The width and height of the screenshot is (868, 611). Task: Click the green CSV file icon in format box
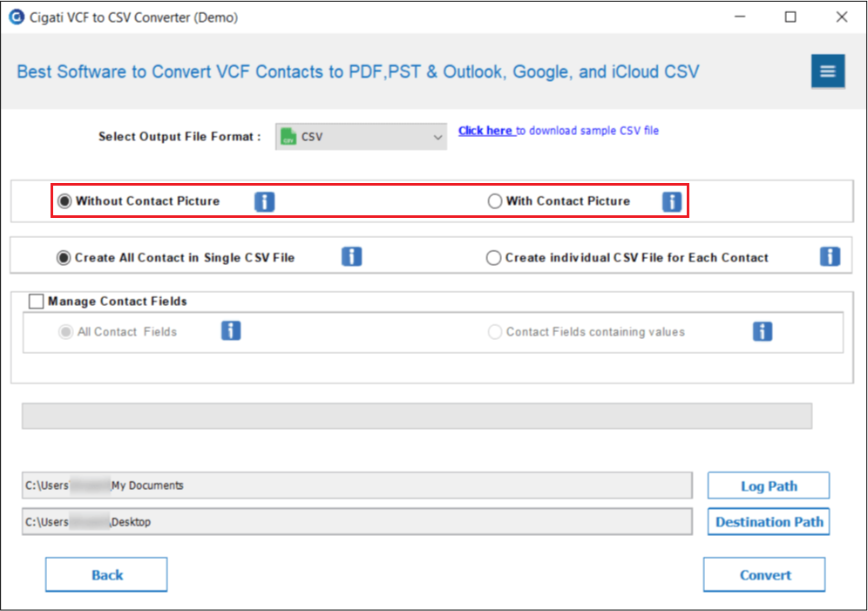[x=288, y=137]
